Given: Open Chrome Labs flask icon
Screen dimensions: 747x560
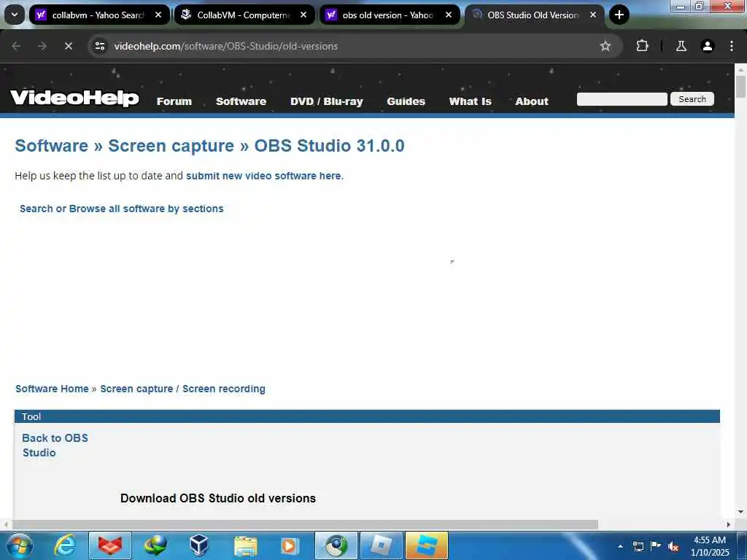Looking at the screenshot, I should click(681, 46).
